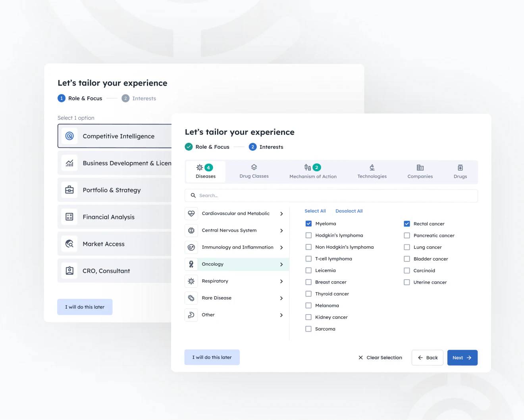Click the Diseases tab count badge 4

coord(208,167)
